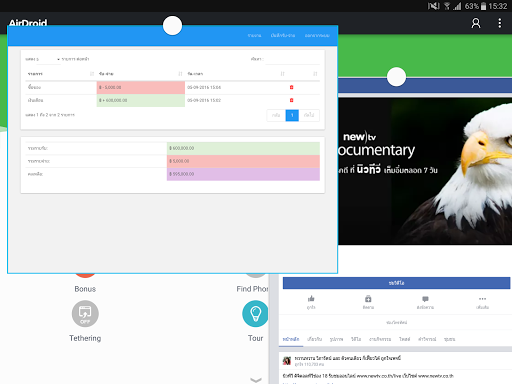Play the new)tv Documentary eagle video

[425, 171]
